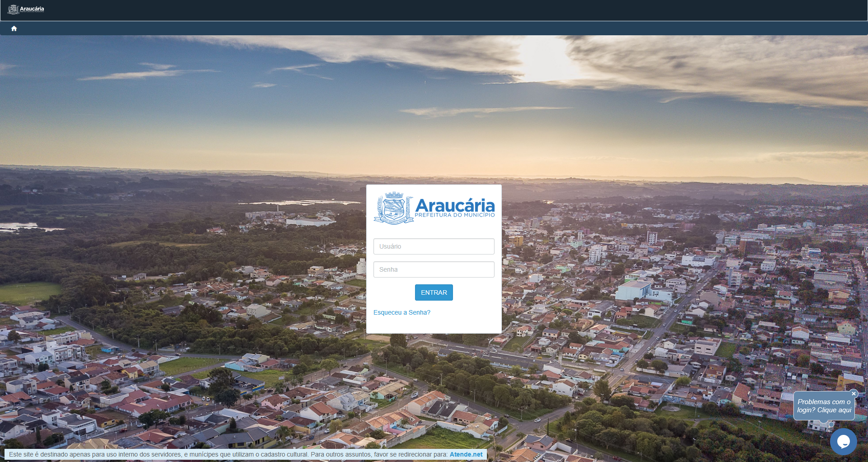The image size is (868, 462).
Task: Focus the Usuário input field
Action: pyautogui.click(x=434, y=246)
